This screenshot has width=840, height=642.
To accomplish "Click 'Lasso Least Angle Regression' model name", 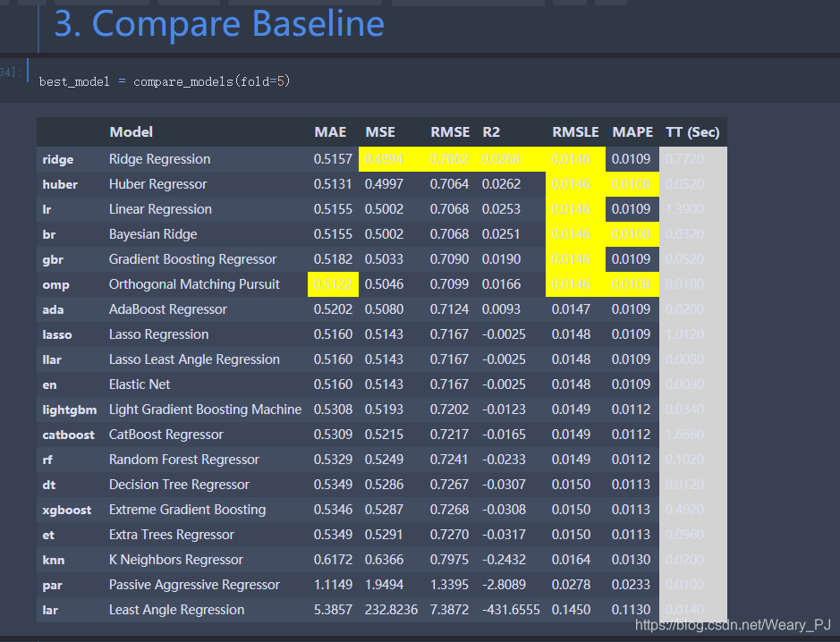I will pyautogui.click(x=194, y=359).
